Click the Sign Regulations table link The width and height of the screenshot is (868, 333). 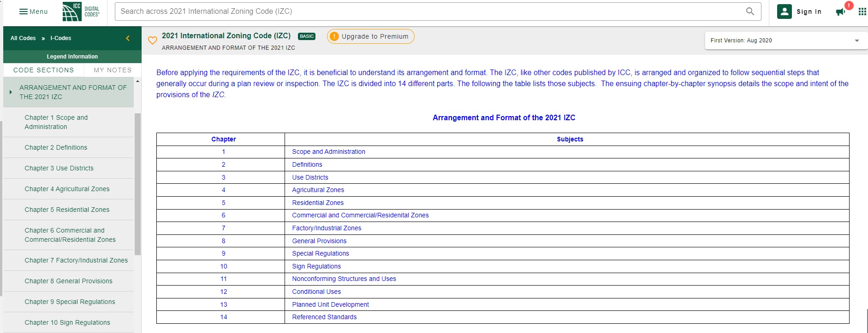coord(316,266)
